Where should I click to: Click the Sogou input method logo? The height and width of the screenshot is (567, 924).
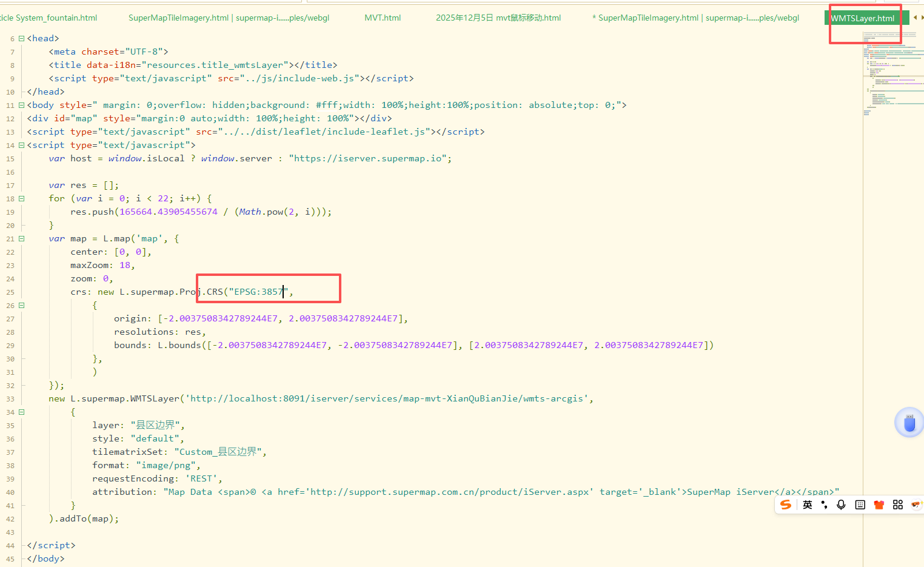[786, 505]
